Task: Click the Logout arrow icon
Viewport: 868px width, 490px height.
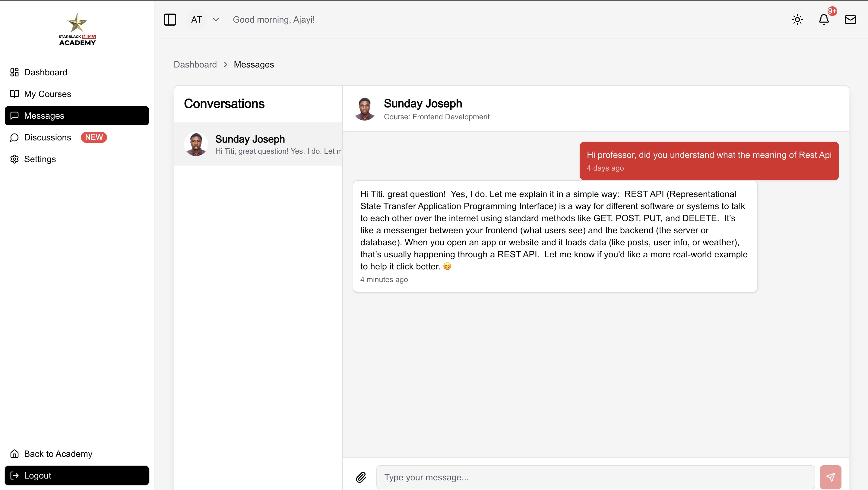Action: point(14,475)
